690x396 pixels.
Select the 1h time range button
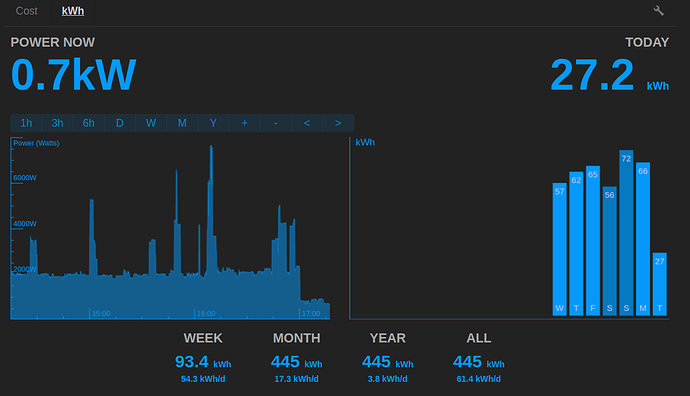pos(26,123)
